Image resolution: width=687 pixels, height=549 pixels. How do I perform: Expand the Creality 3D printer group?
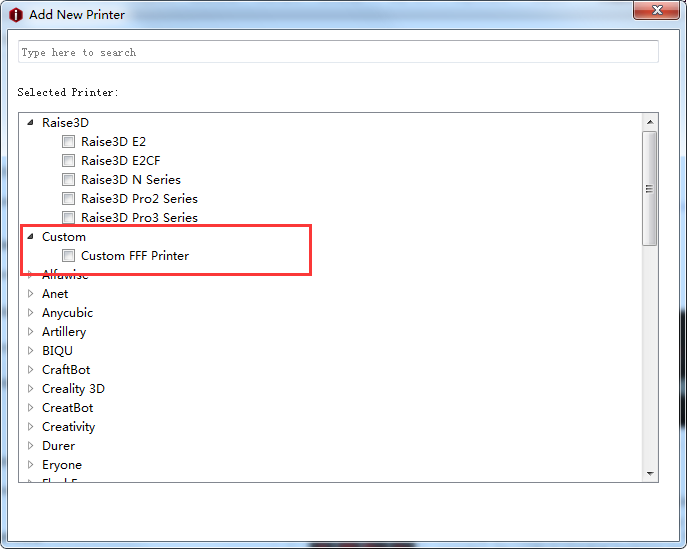coord(30,389)
